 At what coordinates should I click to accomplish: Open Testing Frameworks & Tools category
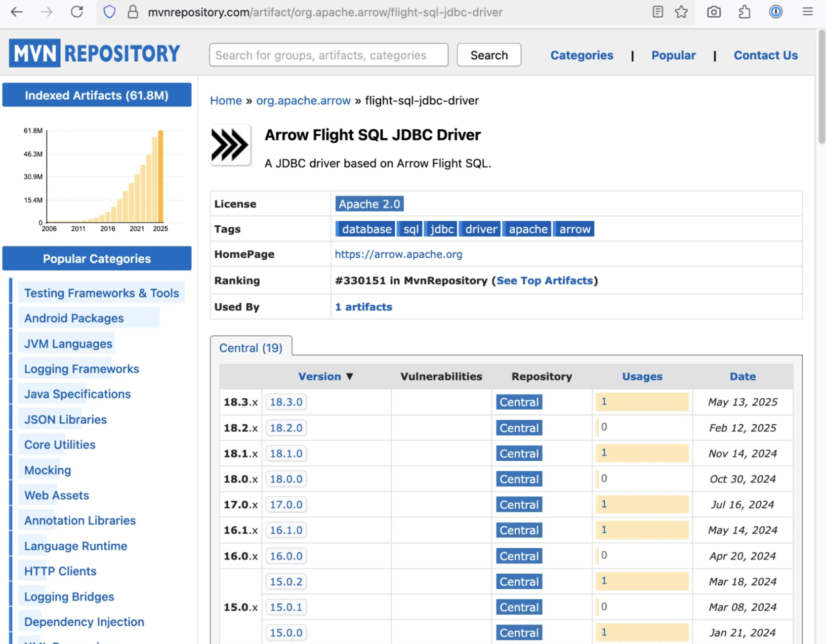tap(101, 293)
